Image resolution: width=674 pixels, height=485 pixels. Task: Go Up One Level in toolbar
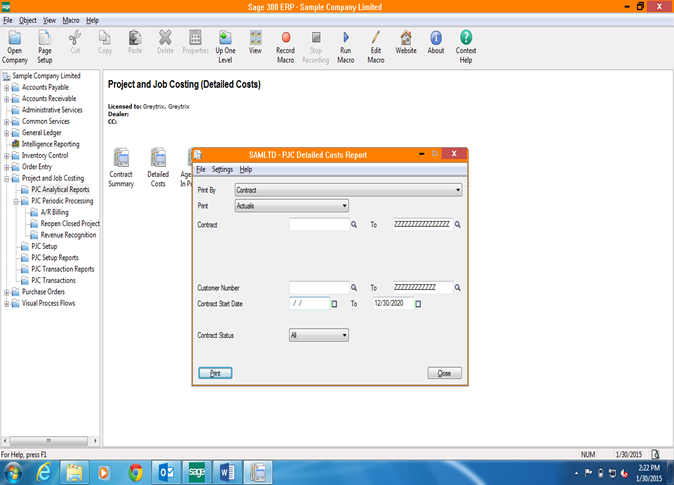225,46
